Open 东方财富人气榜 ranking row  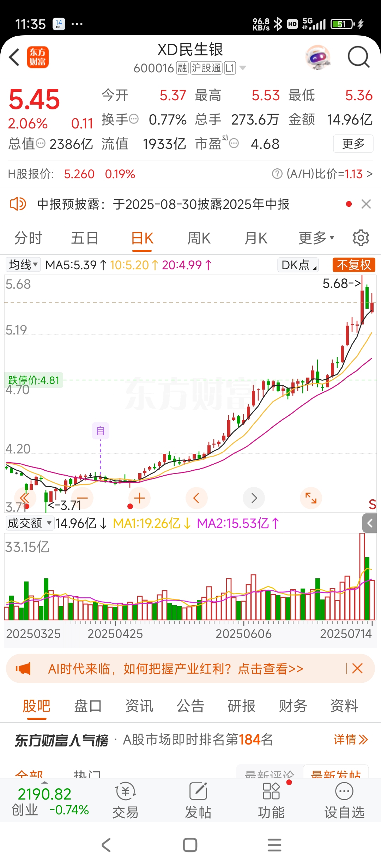click(x=190, y=740)
